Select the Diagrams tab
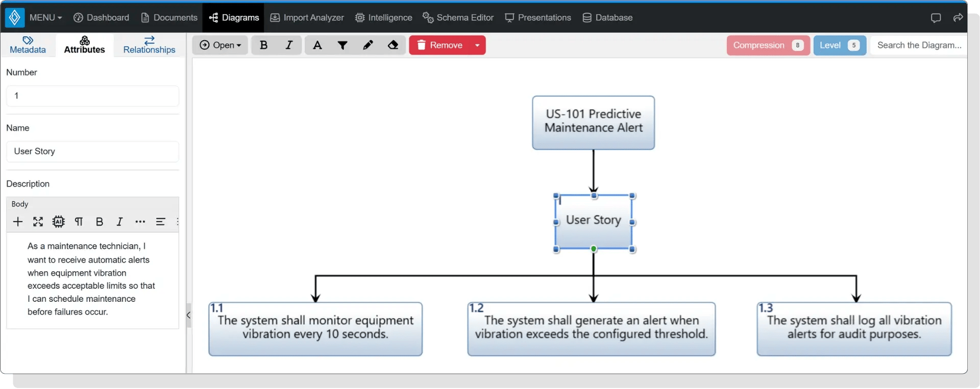 [x=234, y=17]
